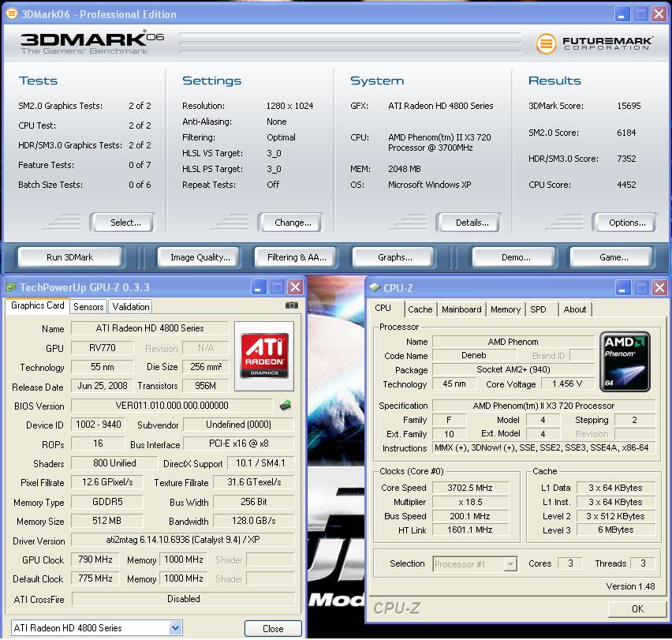The width and height of the screenshot is (672, 640).
Task: Click the CPU-Z title bar icon
Action: pos(375,287)
